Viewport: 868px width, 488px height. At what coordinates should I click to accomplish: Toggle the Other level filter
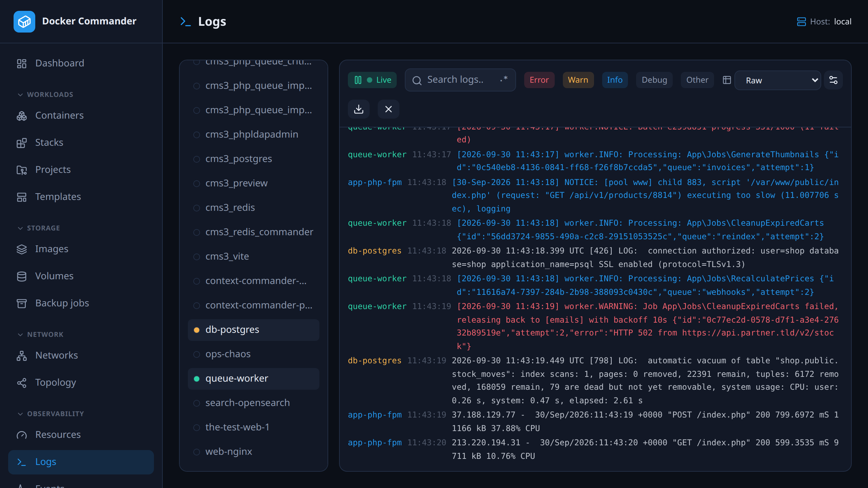click(697, 80)
